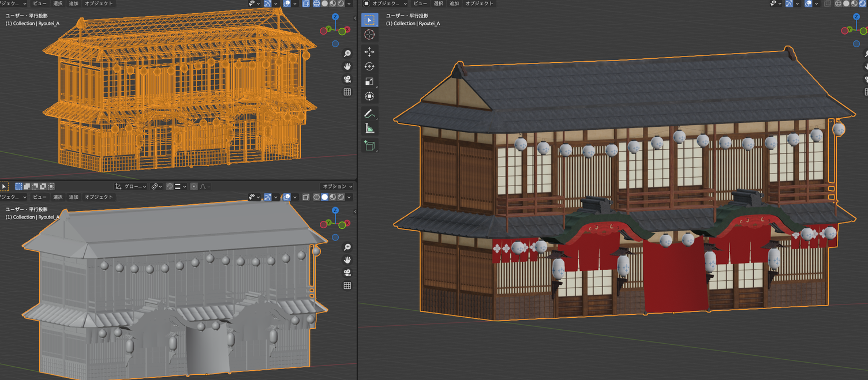The height and width of the screenshot is (380, 868).
Task: Open visibility filter dropdown in top-left viewport
Action: tap(255, 3)
